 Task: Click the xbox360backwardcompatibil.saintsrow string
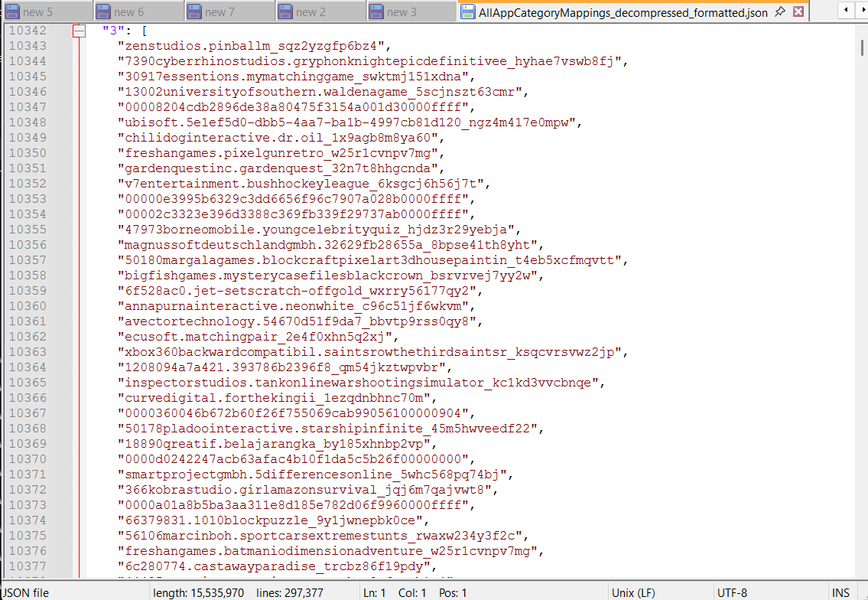(369, 352)
